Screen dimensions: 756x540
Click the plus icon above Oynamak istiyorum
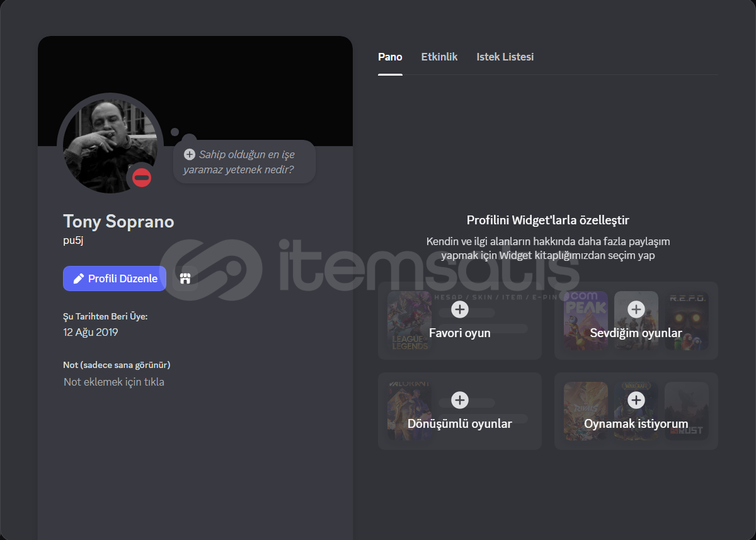[636, 400]
